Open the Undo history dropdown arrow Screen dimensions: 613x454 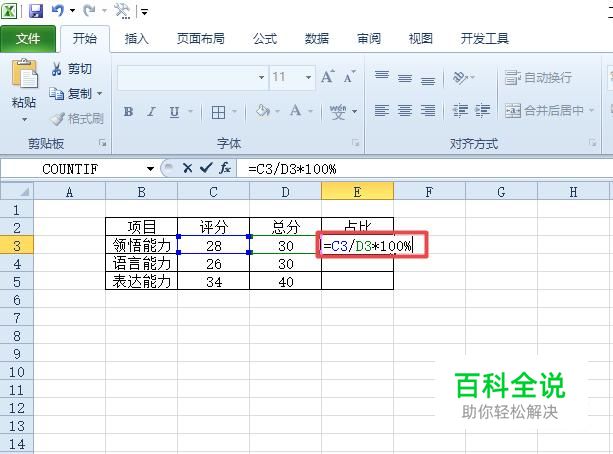click(72, 11)
